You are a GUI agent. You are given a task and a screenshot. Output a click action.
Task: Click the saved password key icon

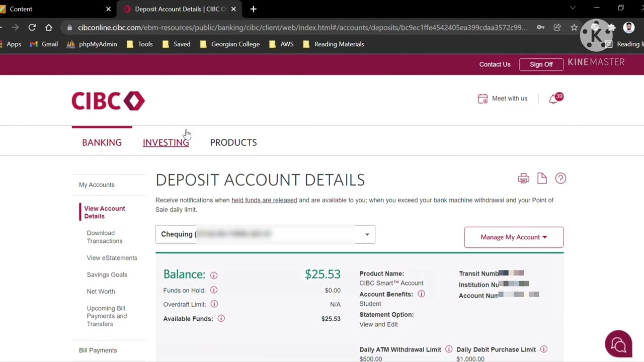pos(541,28)
